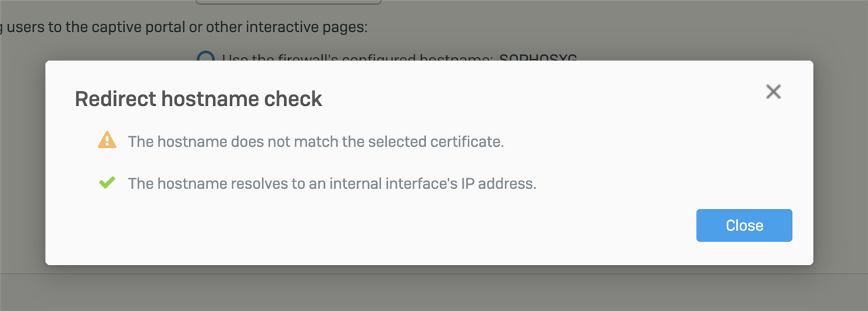
Task: Click the dimmed overlay left of the dialog
Action: 22,163
